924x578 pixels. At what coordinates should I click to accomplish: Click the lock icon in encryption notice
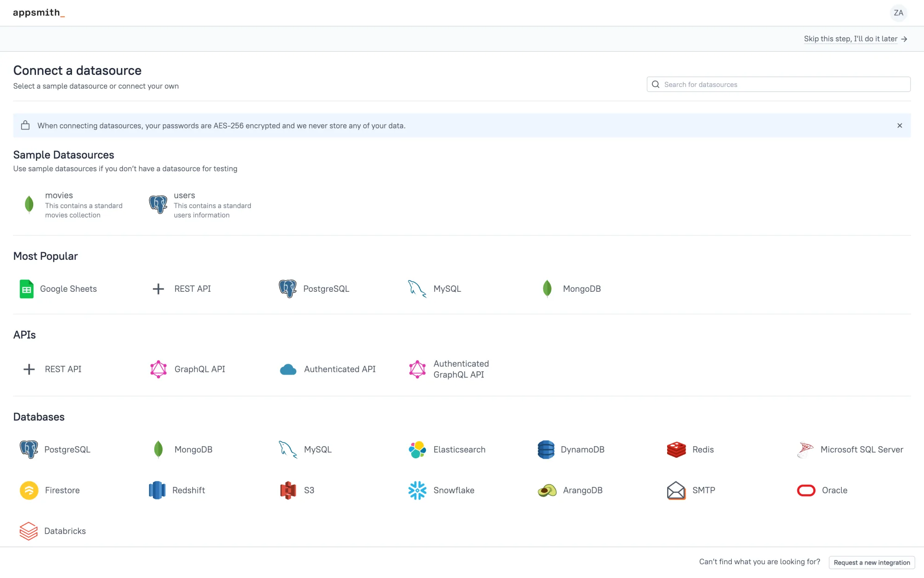pos(25,125)
